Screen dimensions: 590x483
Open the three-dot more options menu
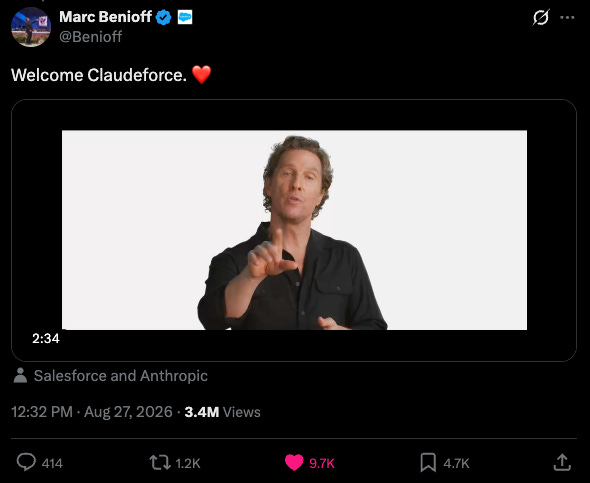coord(567,17)
